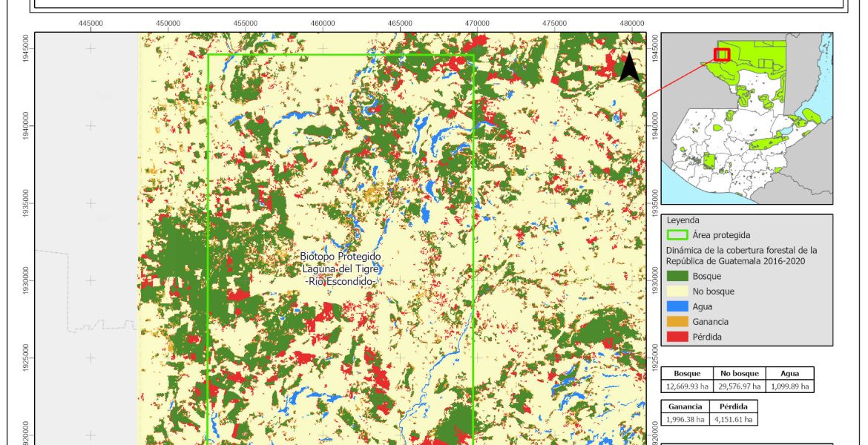
Task: Select the green Área protegida legend symbol
Action: pyautogui.click(x=677, y=235)
